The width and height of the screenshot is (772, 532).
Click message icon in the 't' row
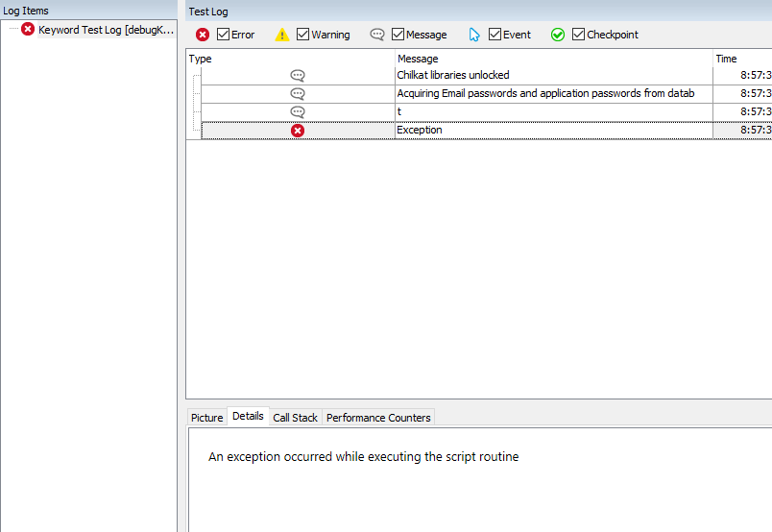point(298,111)
